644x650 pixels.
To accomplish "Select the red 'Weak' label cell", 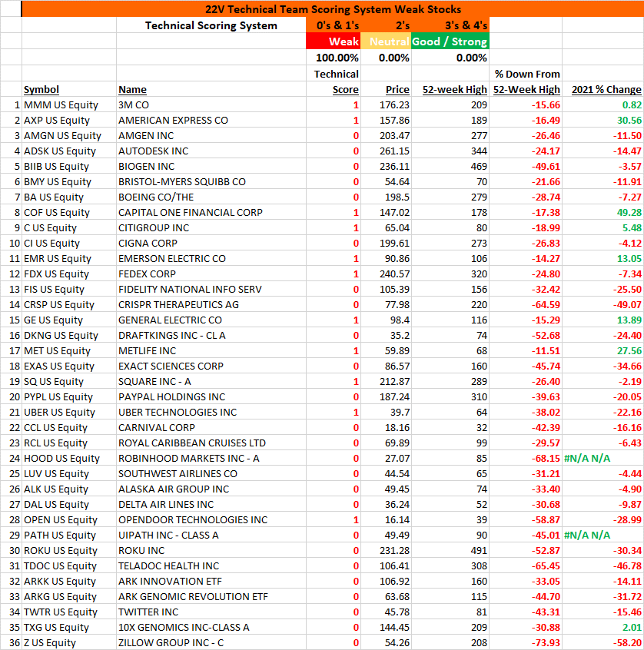I will (334, 41).
